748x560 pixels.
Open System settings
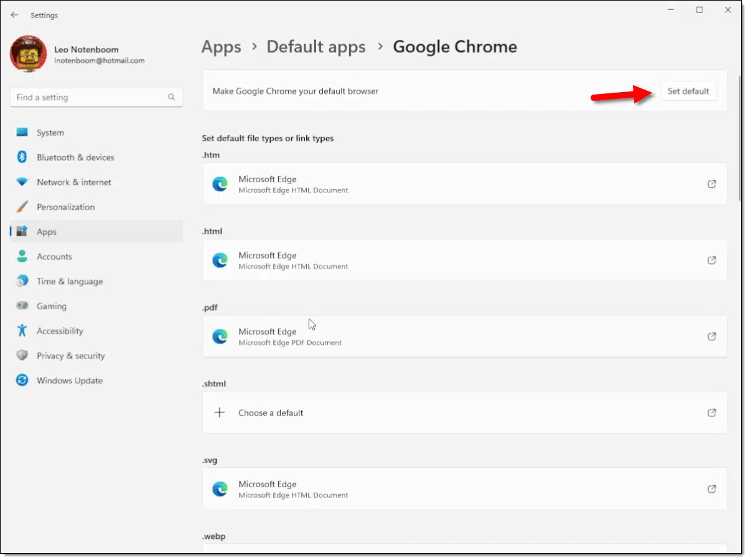coord(96,133)
